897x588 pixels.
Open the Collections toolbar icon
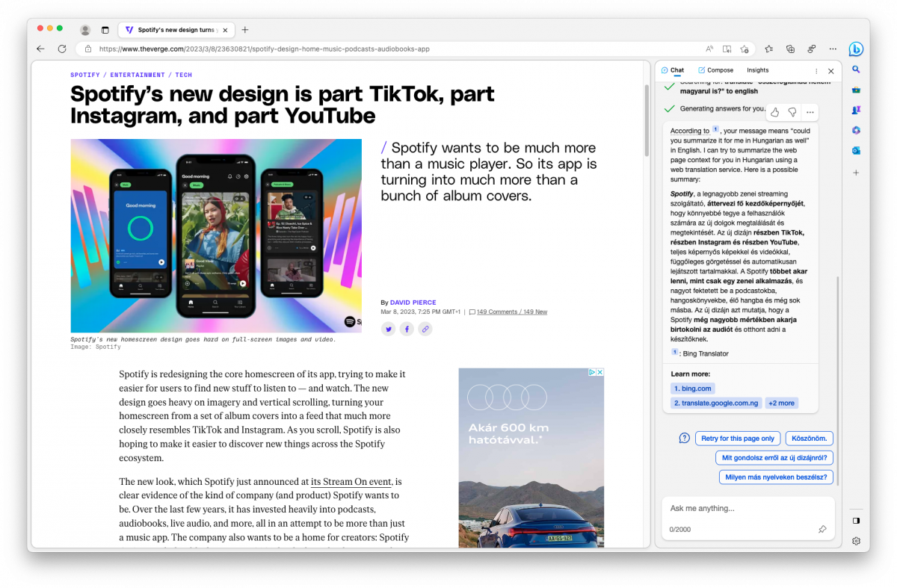[x=790, y=49]
